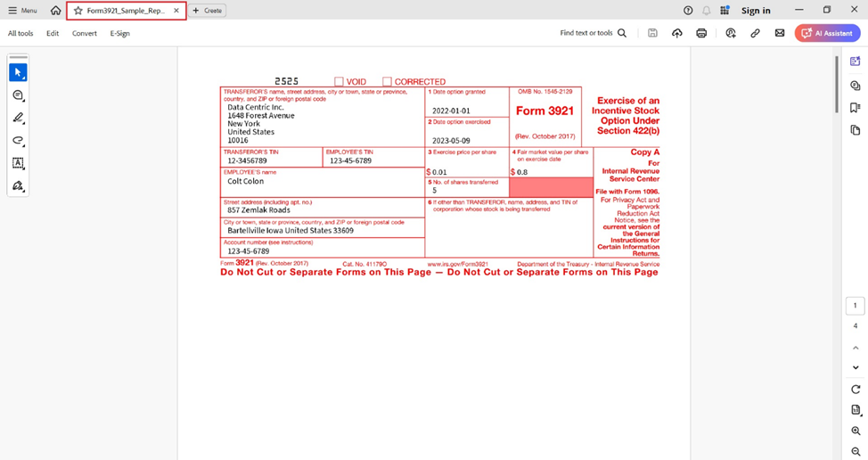
Task: Click the current page number box
Action: [856, 306]
